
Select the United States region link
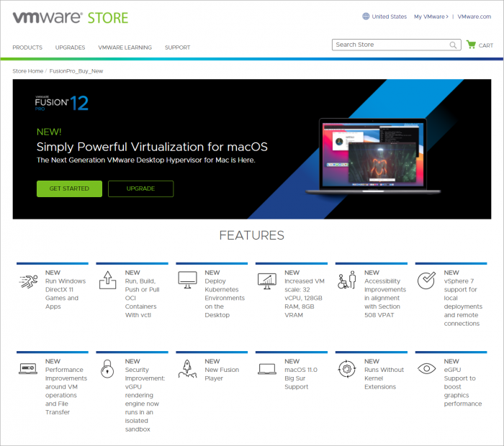coord(390,17)
